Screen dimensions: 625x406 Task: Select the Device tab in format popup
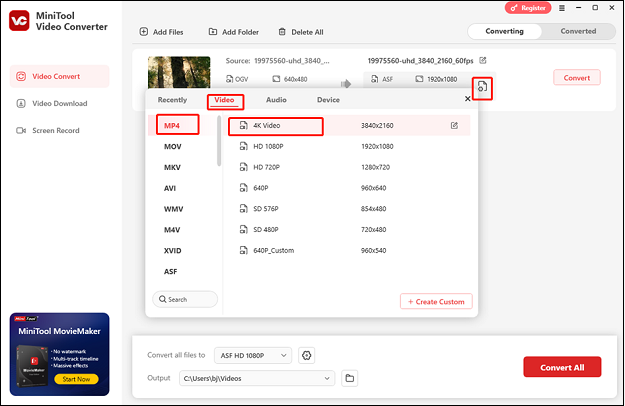click(328, 100)
